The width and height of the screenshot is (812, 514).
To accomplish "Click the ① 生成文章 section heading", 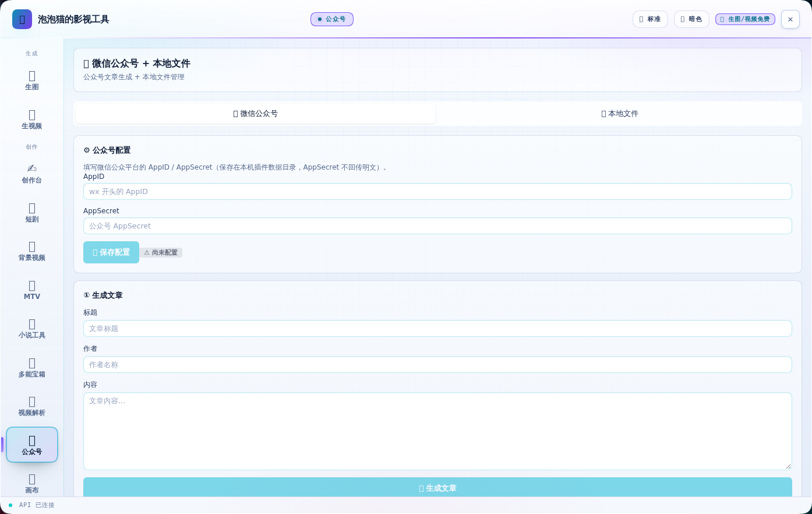I will pos(103,295).
